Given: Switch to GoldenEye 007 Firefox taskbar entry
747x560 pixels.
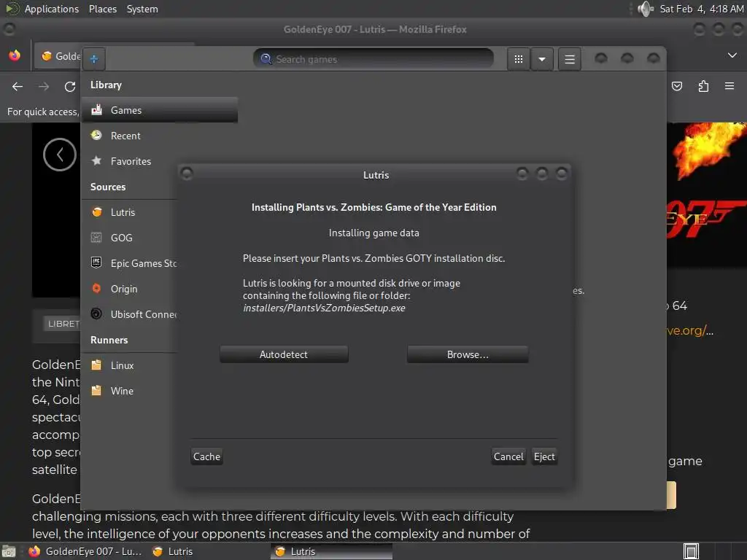Looking at the screenshot, I should pyautogui.click(x=85, y=551).
